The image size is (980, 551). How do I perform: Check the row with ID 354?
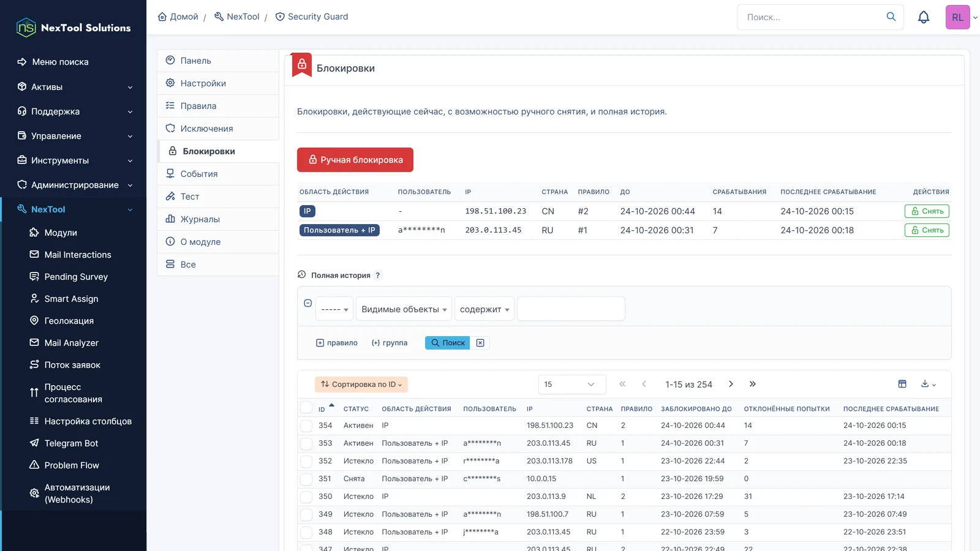(x=306, y=425)
